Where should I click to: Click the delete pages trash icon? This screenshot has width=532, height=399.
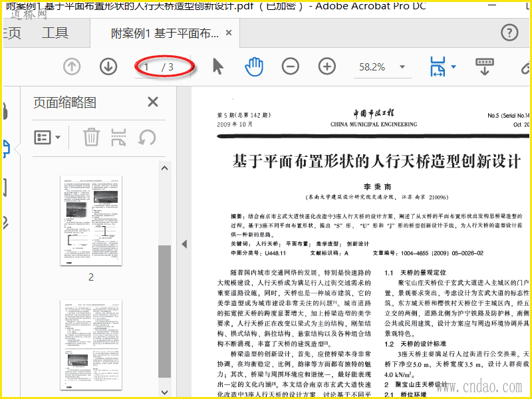[x=91, y=137]
